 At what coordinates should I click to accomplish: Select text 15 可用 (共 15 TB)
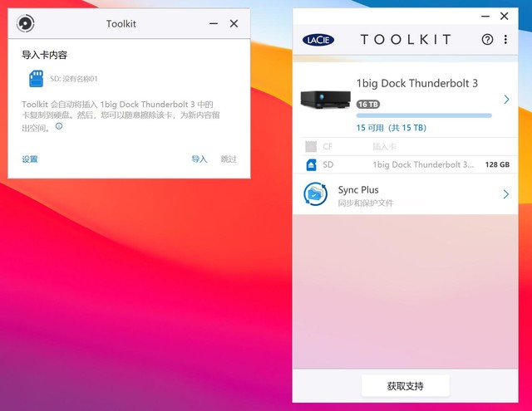[x=392, y=128]
